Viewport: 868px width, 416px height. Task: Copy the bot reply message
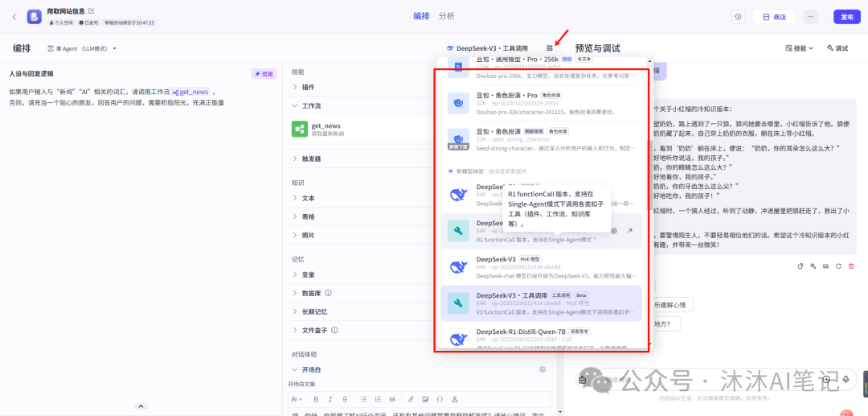pos(800,266)
